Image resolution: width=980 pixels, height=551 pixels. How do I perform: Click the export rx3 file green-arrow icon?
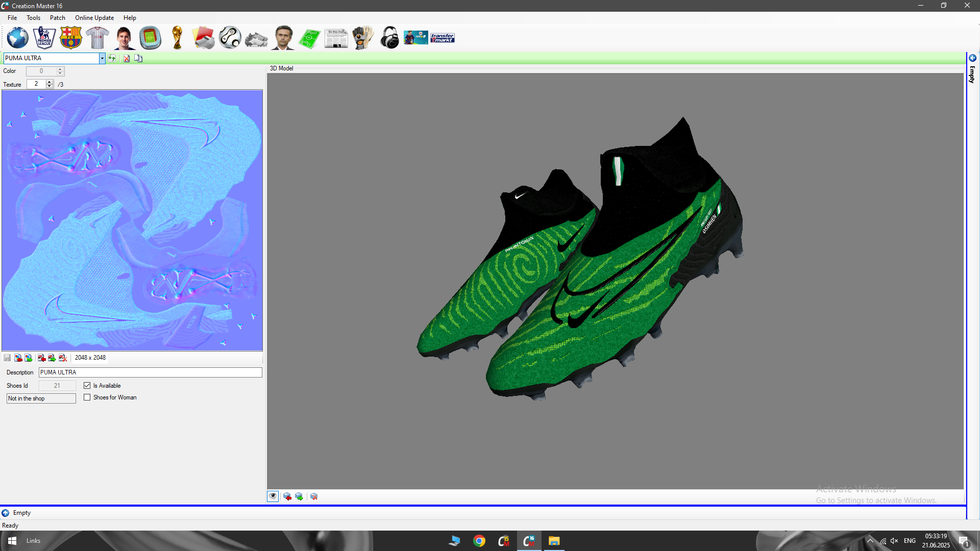(x=52, y=358)
